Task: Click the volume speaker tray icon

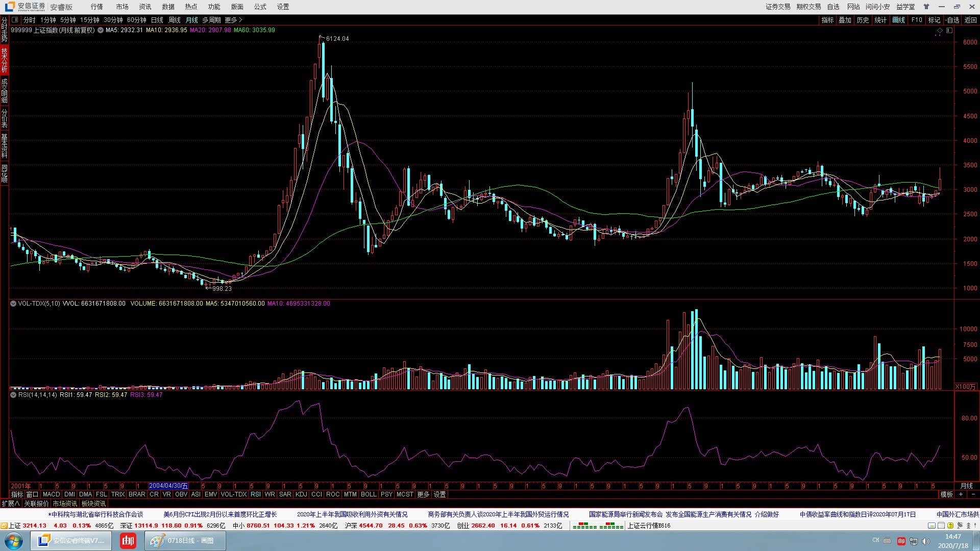Action: pyautogui.click(x=926, y=541)
